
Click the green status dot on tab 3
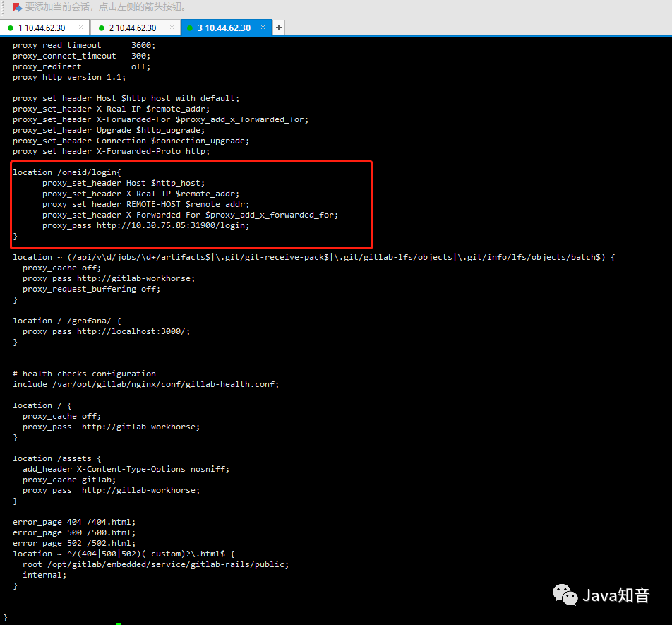point(190,28)
